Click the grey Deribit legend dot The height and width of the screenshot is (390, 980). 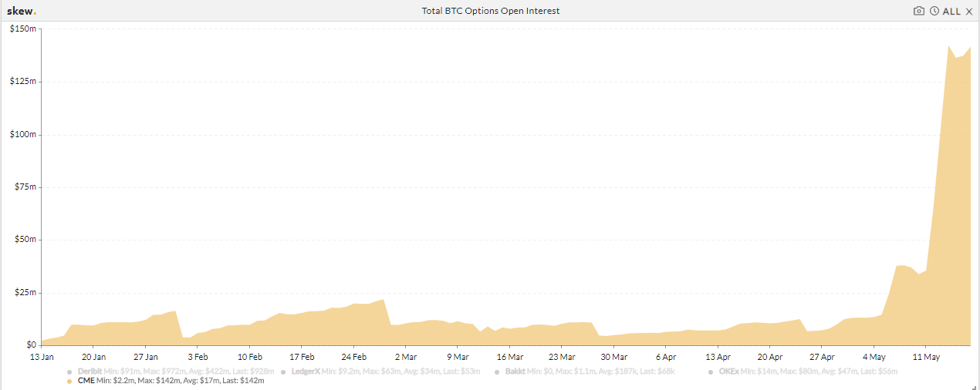[x=69, y=372]
